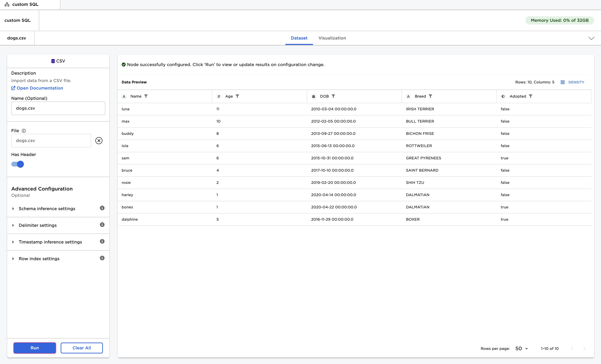Click the File info icon

coord(24,131)
